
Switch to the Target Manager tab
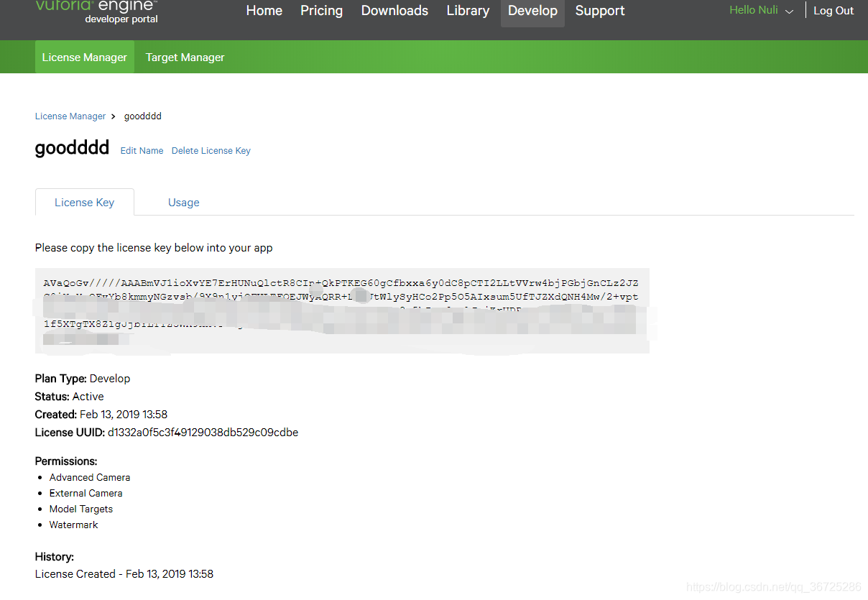185,57
